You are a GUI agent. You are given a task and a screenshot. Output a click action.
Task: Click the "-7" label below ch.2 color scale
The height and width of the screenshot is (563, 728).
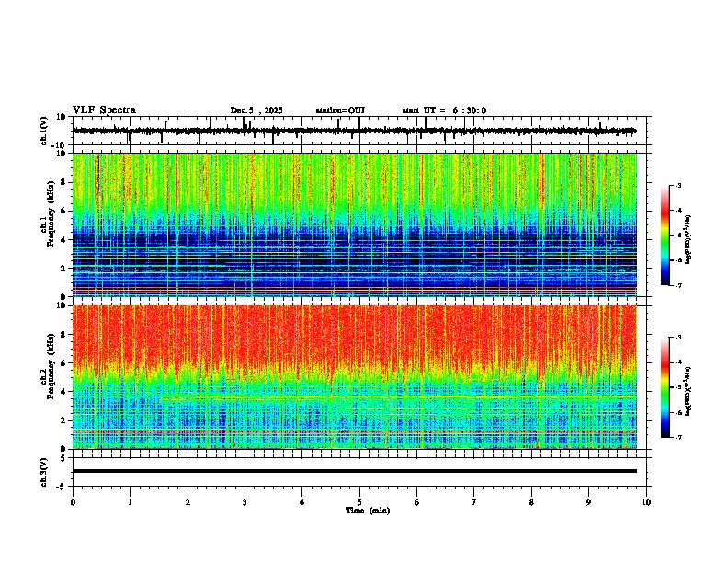[678, 438]
